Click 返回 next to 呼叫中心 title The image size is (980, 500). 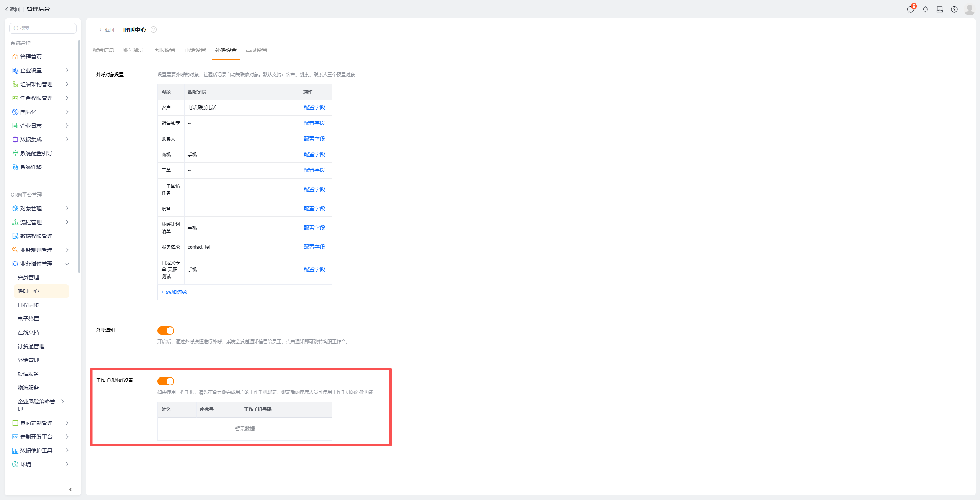(x=107, y=30)
